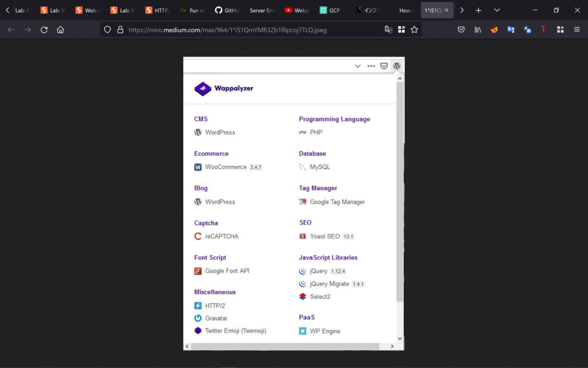588x368 pixels.
Task: Click 'Google Font API' entry
Action: (227, 271)
